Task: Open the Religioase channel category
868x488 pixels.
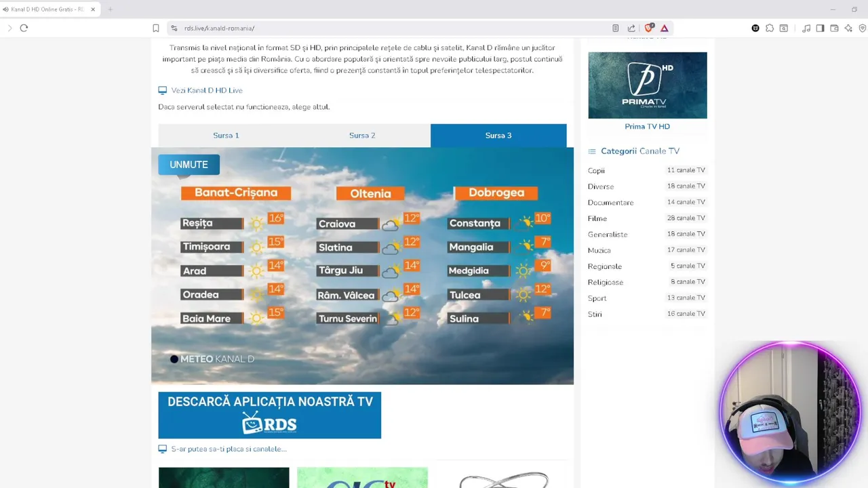Action: [606, 283]
